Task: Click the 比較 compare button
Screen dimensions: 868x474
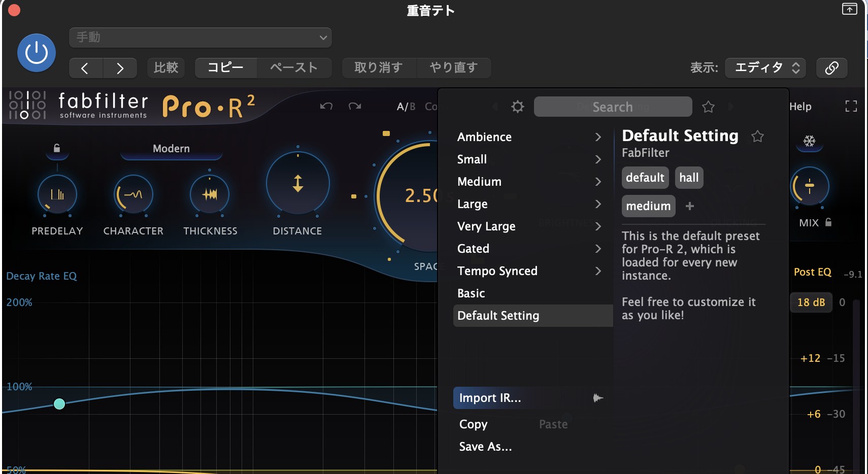Action: 166,68
